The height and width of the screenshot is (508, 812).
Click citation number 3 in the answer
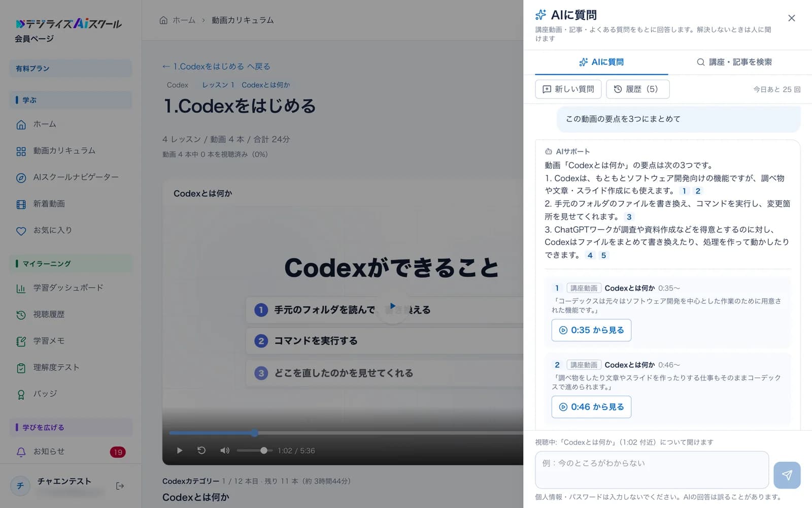pos(629,217)
